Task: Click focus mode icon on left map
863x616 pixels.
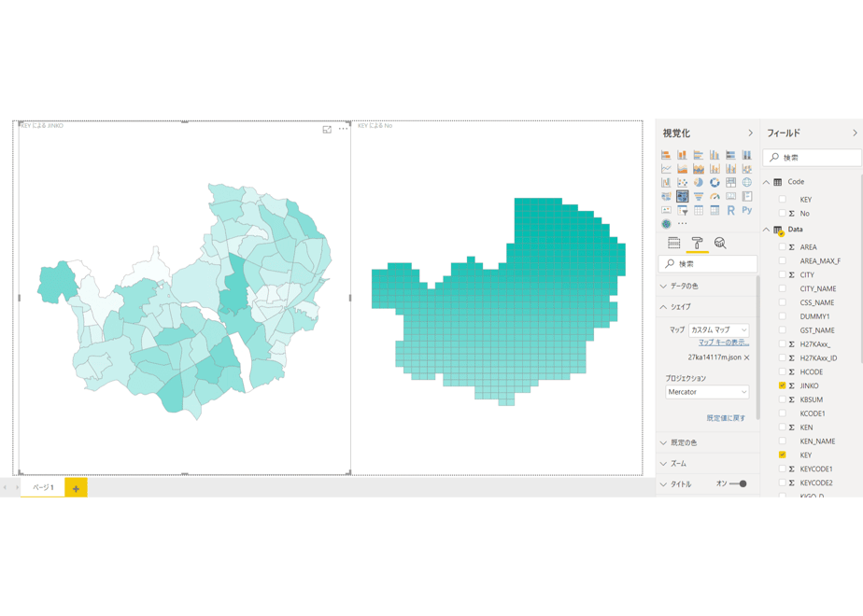Action: coord(327,129)
